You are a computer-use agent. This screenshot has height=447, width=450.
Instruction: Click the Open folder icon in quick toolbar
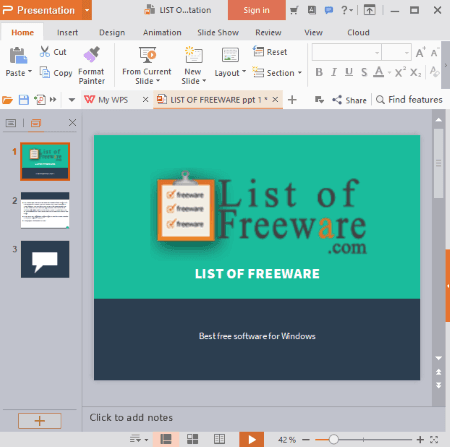click(x=7, y=100)
